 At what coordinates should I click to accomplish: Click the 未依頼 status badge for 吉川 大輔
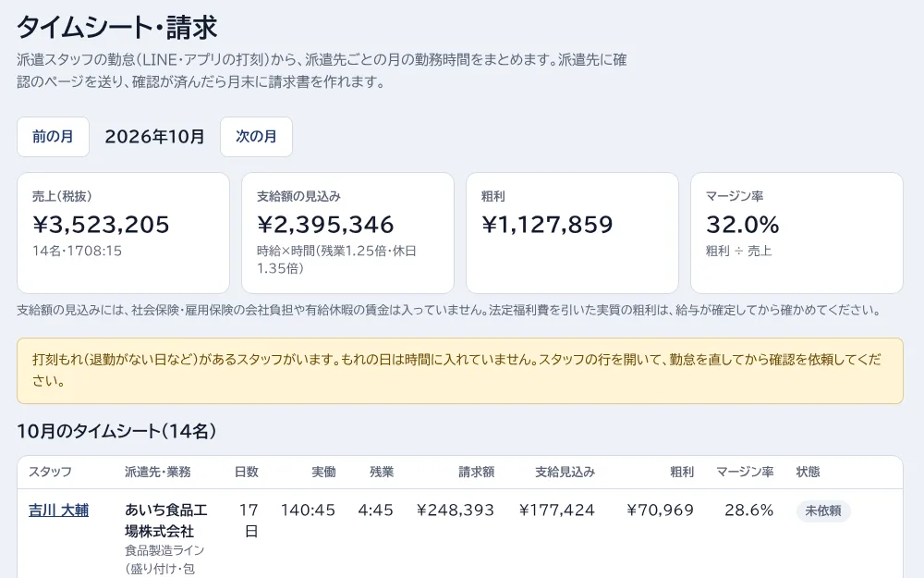(823, 510)
